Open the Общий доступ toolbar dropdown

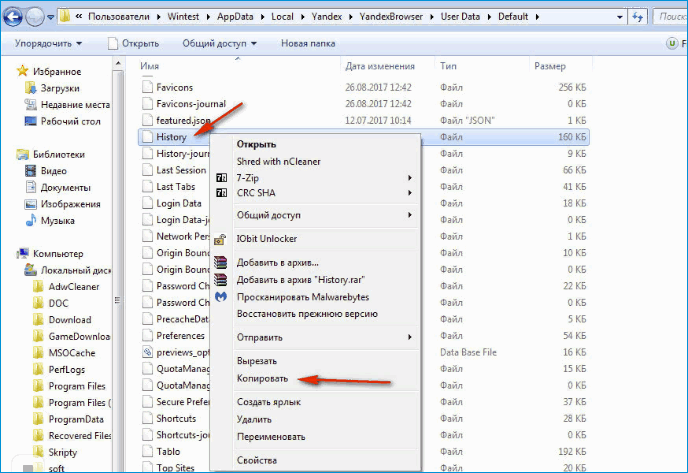coord(220,44)
